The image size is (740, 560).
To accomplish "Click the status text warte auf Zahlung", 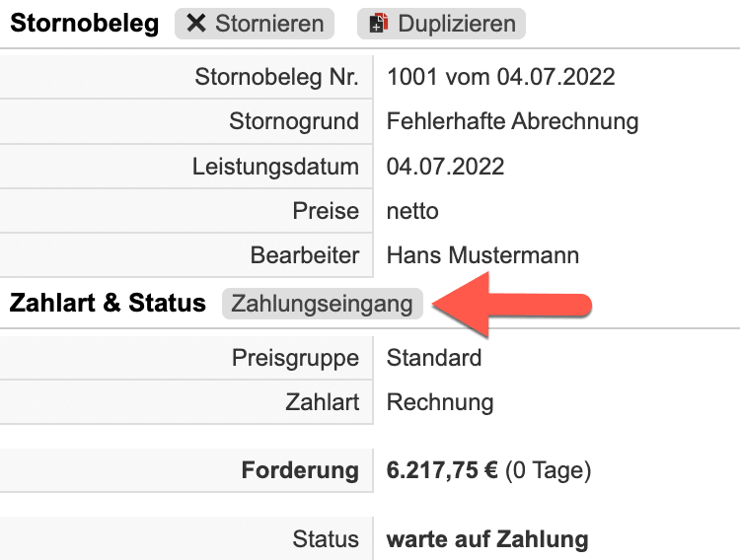I will (x=487, y=539).
